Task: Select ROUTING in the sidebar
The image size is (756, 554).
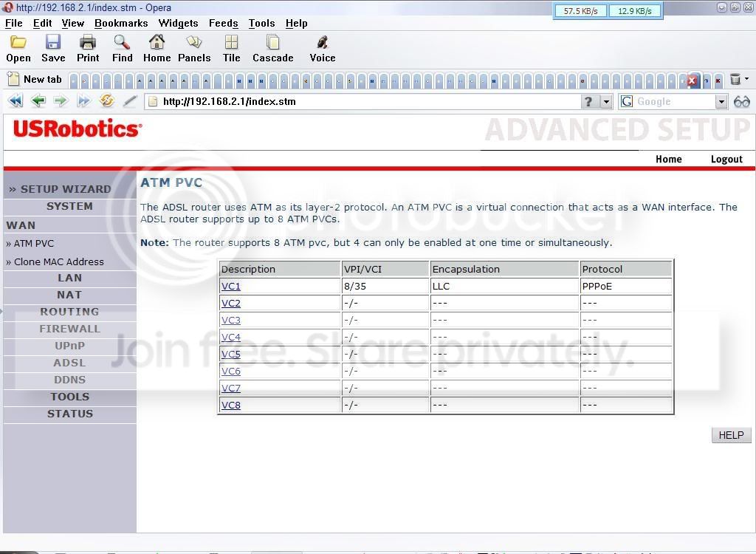Action: [x=69, y=312]
